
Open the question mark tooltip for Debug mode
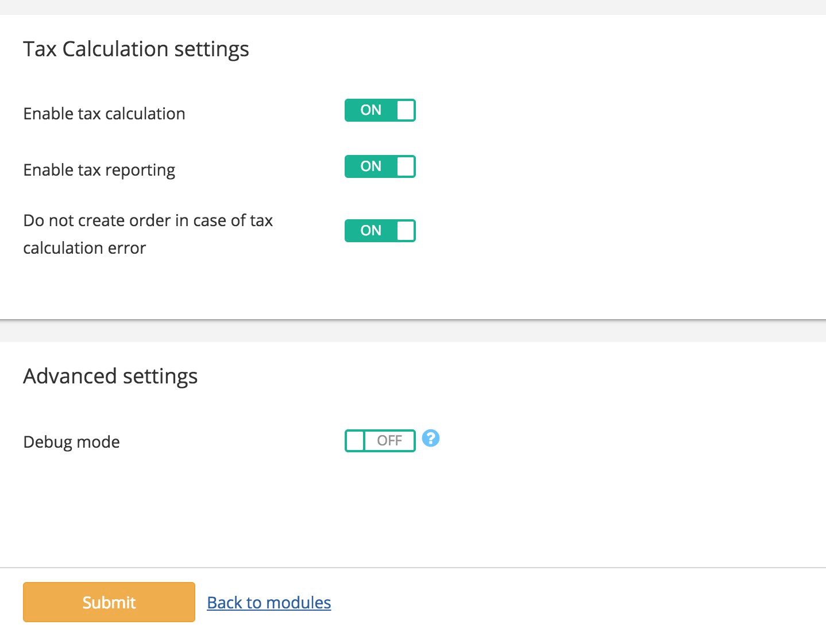(431, 439)
